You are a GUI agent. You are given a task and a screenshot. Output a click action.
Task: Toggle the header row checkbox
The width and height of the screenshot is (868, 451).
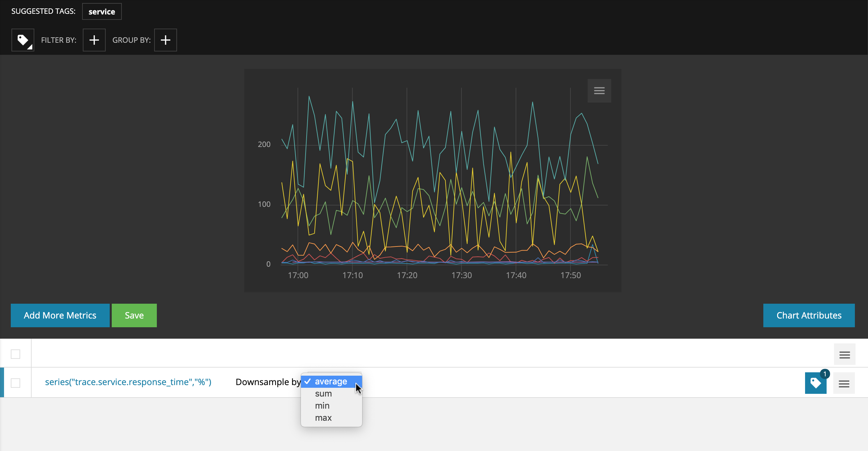click(x=15, y=354)
